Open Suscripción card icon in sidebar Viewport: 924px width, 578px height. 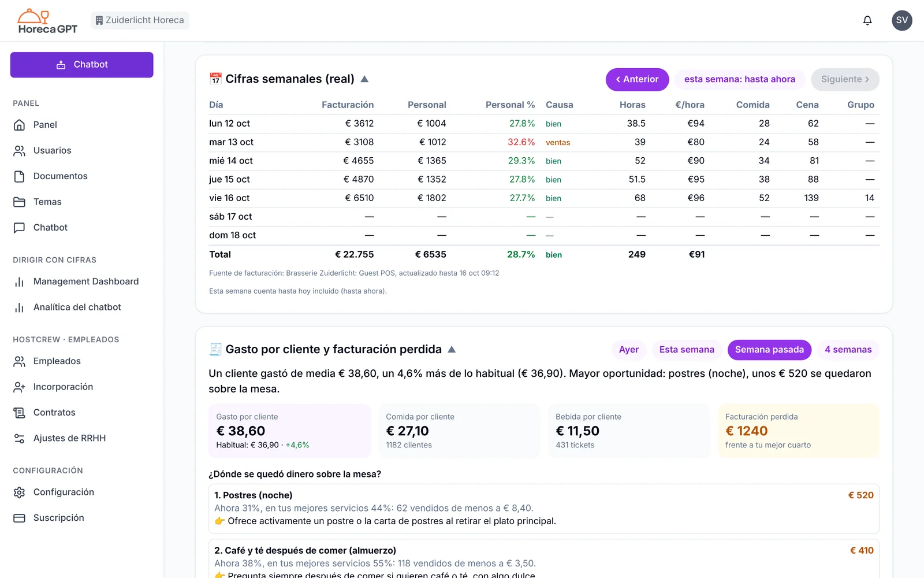[19, 518]
